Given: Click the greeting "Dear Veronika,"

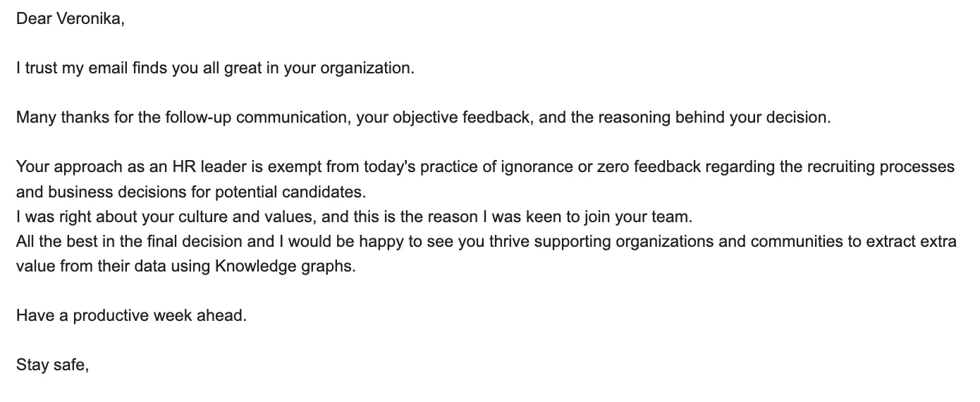Looking at the screenshot, I should [x=71, y=19].
